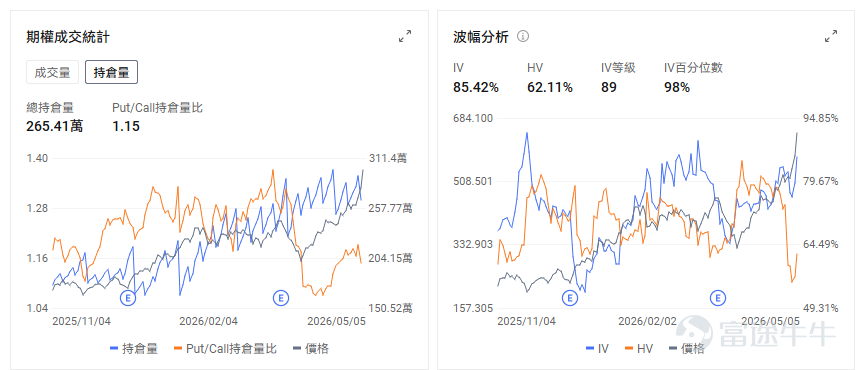Select the second E earnings marker in 期權成交統計 chart

pos(281,298)
